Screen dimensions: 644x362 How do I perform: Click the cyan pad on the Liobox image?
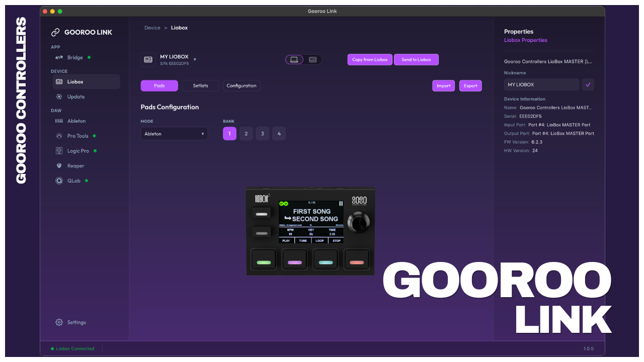tap(326, 260)
